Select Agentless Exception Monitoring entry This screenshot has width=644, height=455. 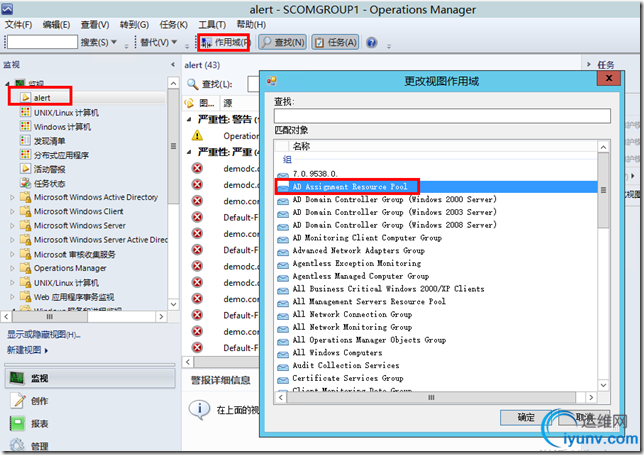[356, 263]
